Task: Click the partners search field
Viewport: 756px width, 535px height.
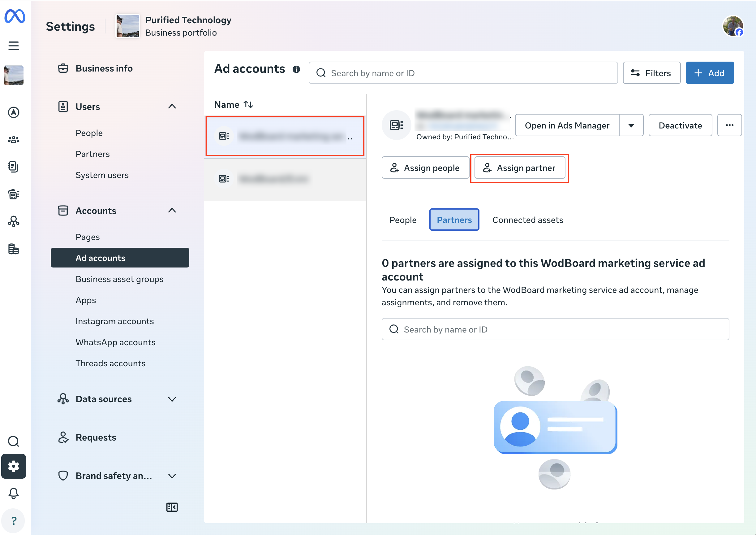Action: click(x=555, y=329)
